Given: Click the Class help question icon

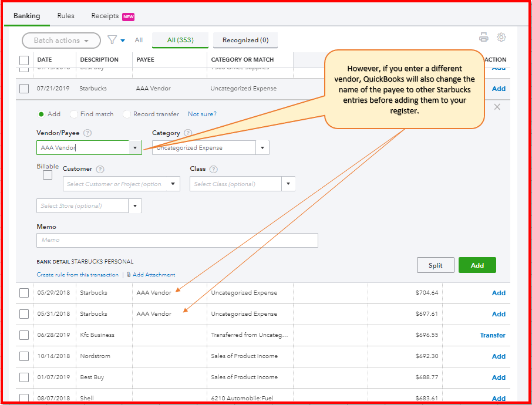Looking at the screenshot, I should pos(213,169).
